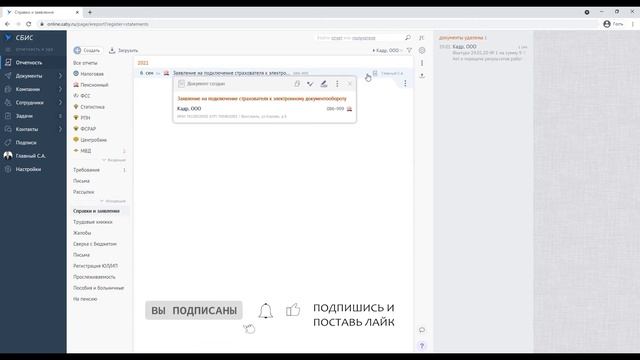The height and width of the screenshot is (360, 640).
Task: Click the СБИС logo in the sidebar
Action: 19,38
